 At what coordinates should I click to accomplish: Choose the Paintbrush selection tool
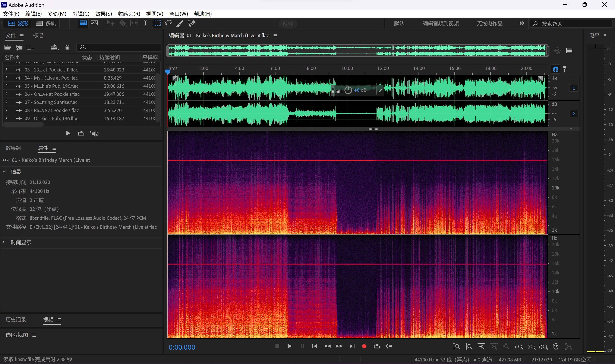point(180,23)
